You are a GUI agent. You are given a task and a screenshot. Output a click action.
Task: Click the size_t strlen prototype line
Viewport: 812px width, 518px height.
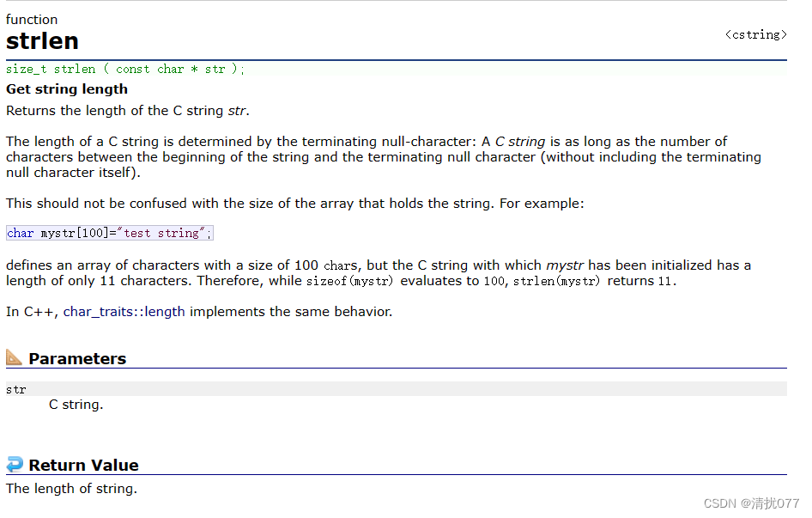pos(397,69)
